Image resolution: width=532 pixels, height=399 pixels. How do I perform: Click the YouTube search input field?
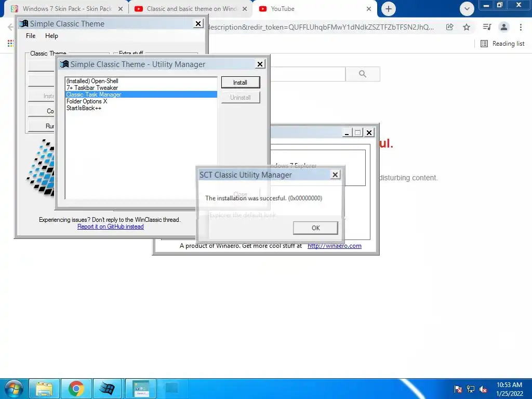308,74
